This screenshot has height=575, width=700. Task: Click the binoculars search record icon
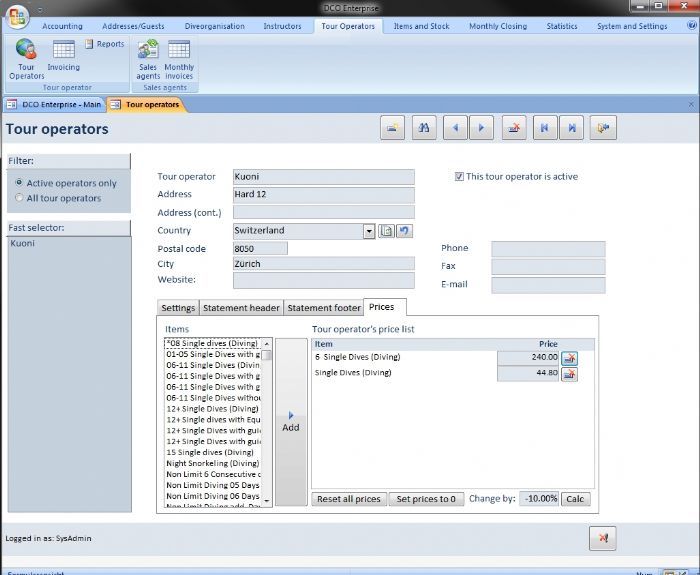coord(425,128)
